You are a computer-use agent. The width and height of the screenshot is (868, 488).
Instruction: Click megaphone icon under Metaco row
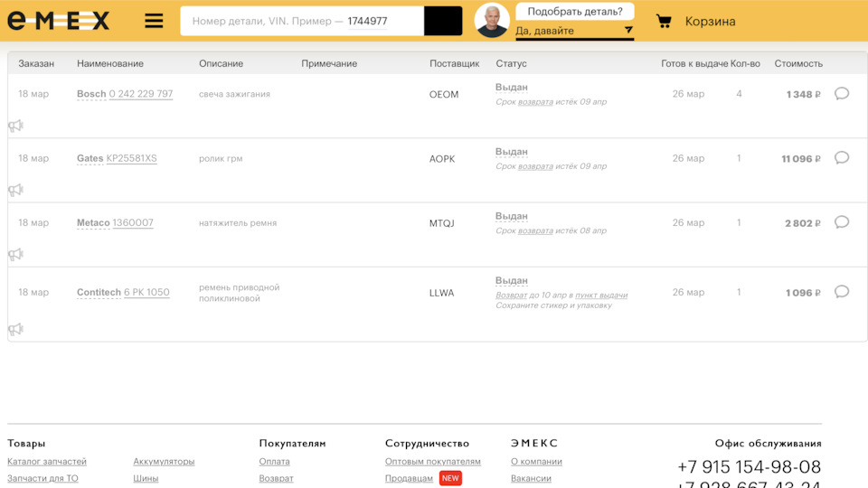(15, 254)
